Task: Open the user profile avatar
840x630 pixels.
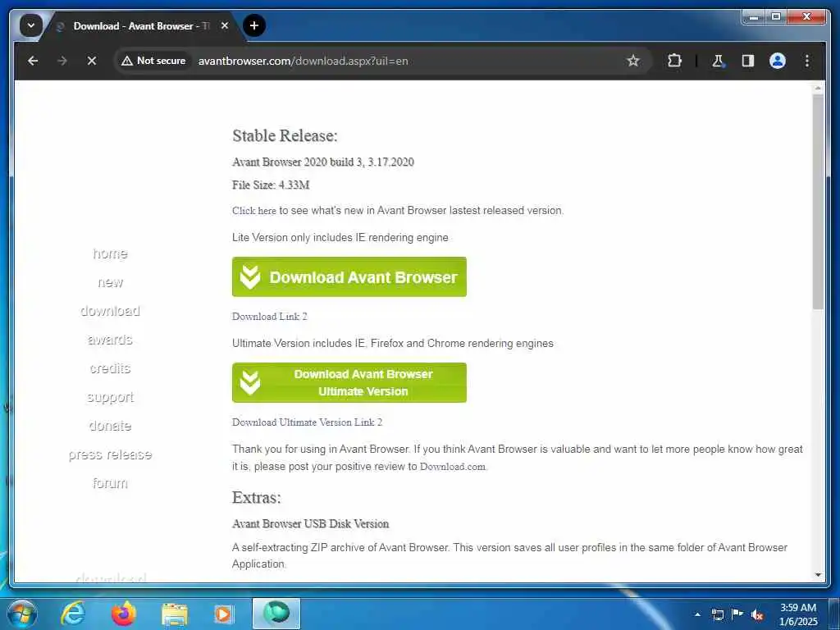Action: 778,61
